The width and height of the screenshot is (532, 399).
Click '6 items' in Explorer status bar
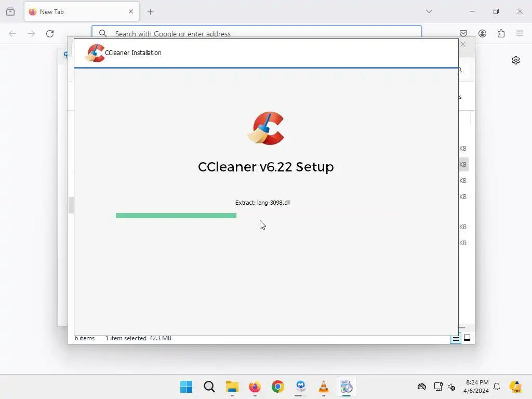(85, 338)
